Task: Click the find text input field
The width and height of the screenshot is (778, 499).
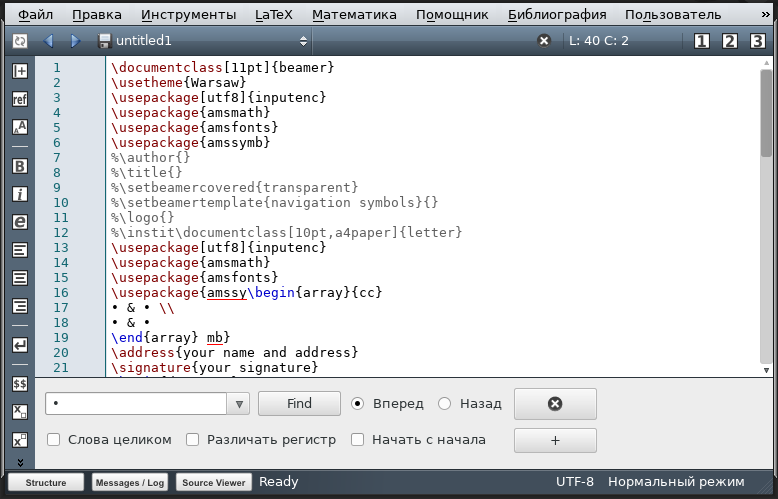Action: tap(136, 404)
